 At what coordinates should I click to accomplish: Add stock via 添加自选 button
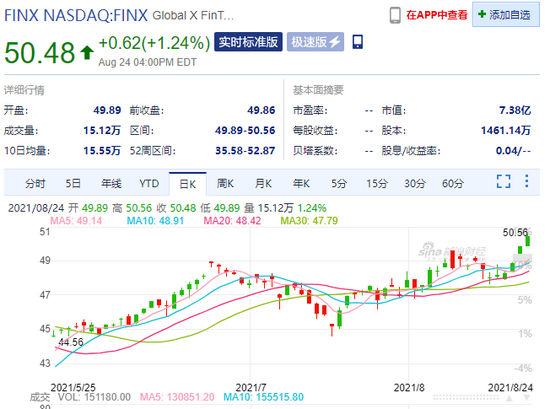(x=505, y=15)
